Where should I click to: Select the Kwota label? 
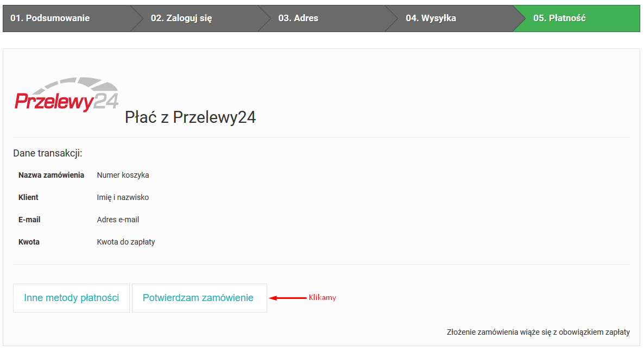[x=29, y=242]
